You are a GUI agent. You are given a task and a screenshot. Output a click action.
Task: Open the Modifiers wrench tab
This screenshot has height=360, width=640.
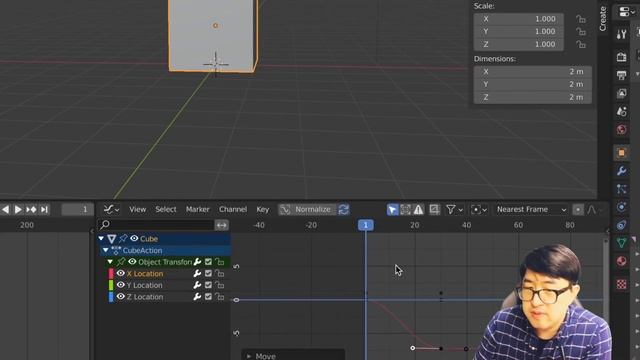(621, 171)
